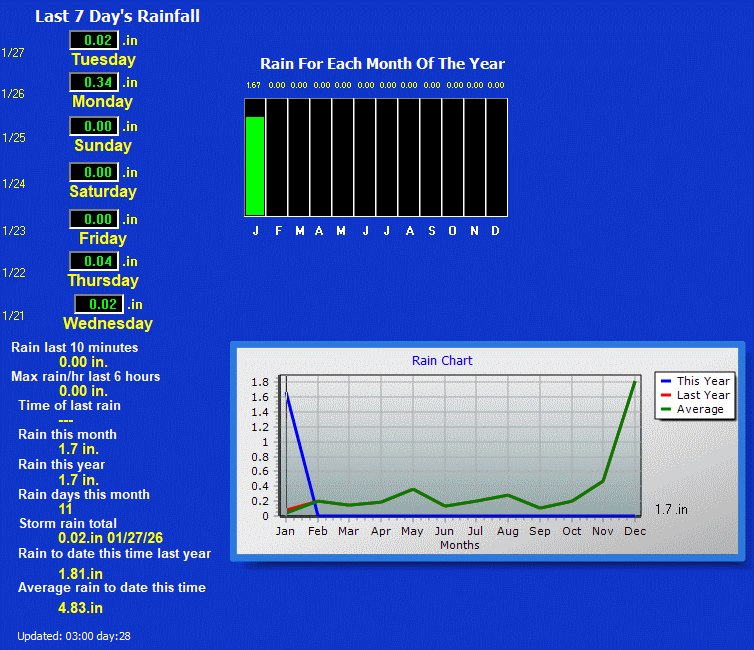The width and height of the screenshot is (754, 650).
Task: Click the blue This Year legend swatch
Action: 665,381
